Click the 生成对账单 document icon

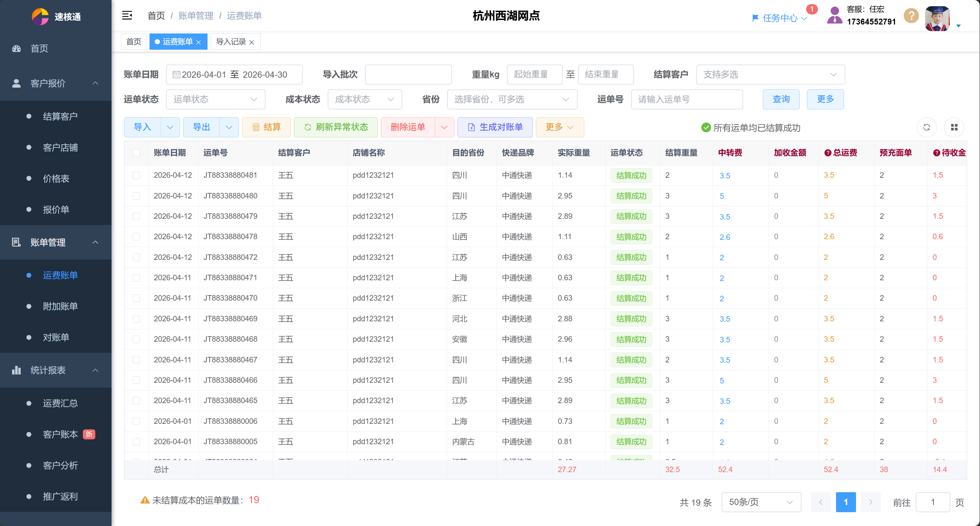tap(471, 127)
